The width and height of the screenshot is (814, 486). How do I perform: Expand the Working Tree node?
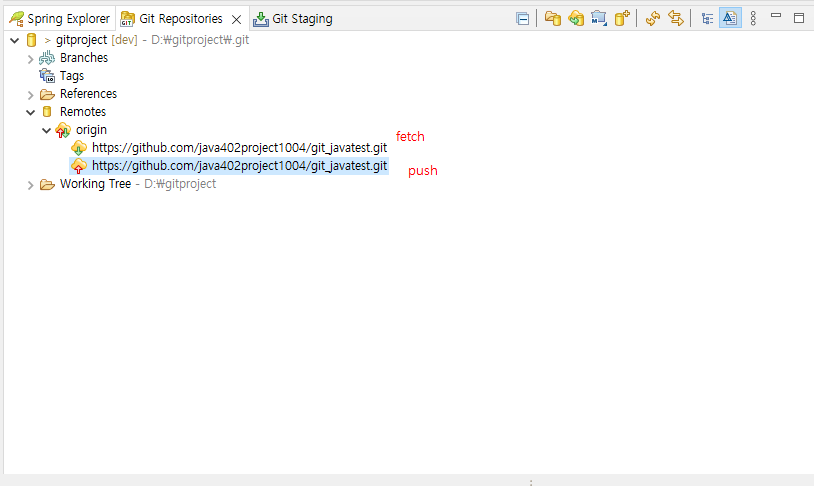[30, 185]
